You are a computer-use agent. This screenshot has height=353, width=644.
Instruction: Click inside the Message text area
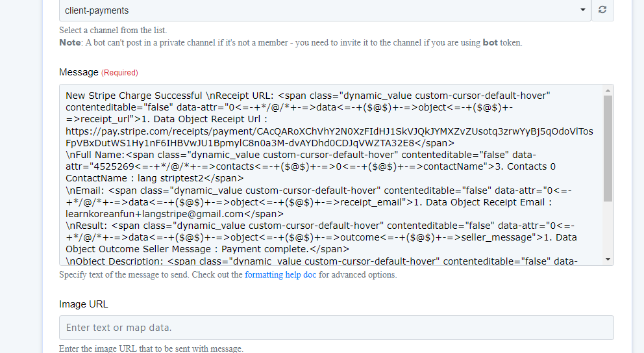coord(331,175)
